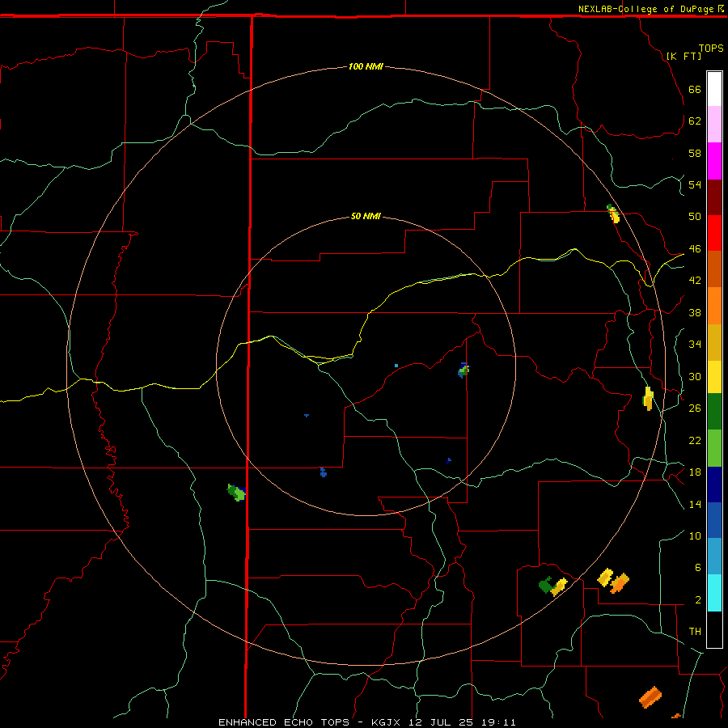Viewport: 728px width, 728px height.
Task: Pick the magenta segment of the tops scale
Action: [714, 161]
